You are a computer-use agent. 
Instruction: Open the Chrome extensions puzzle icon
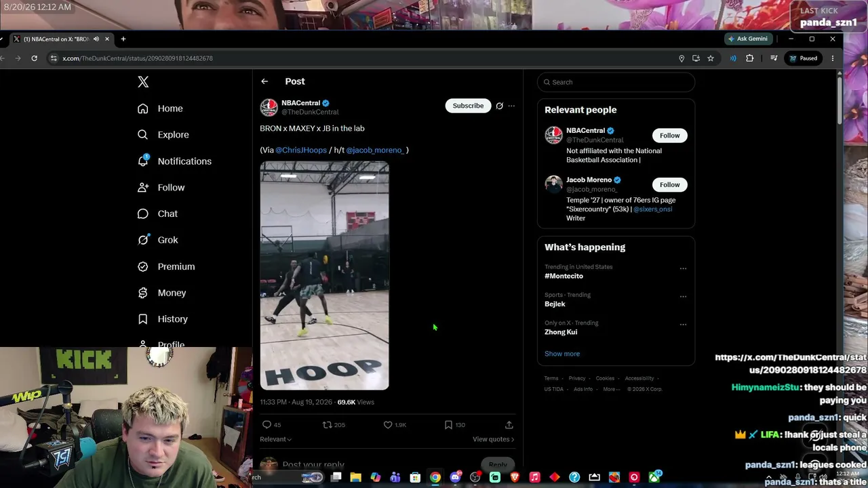pyautogui.click(x=750, y=58)
